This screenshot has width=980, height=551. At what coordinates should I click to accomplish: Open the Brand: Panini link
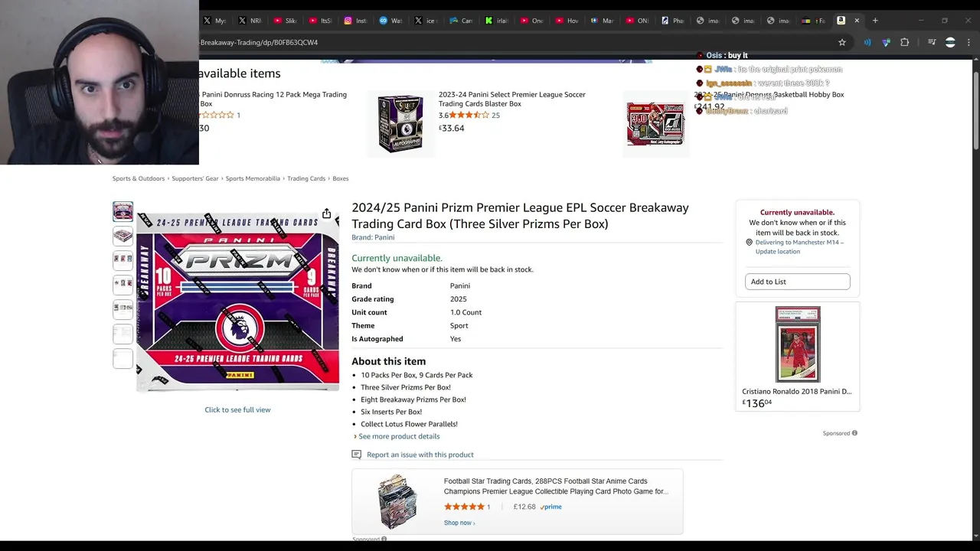click(373, 237)
